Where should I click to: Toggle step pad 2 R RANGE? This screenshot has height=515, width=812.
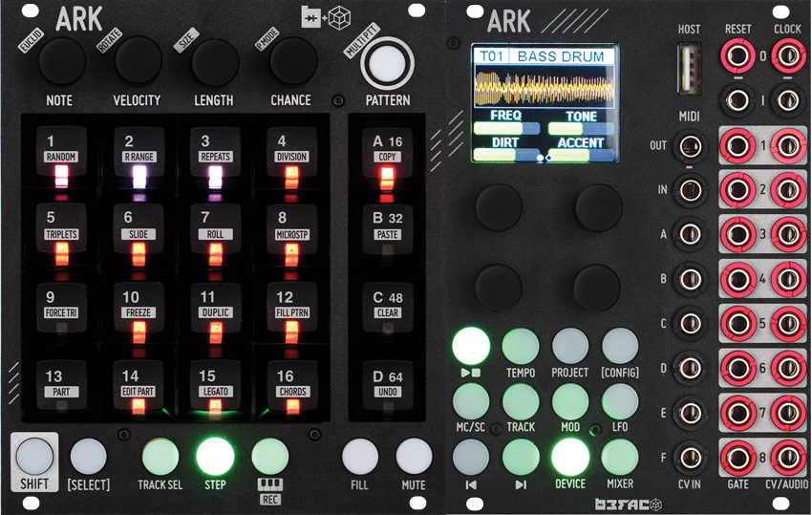click(x=139, y=159)
